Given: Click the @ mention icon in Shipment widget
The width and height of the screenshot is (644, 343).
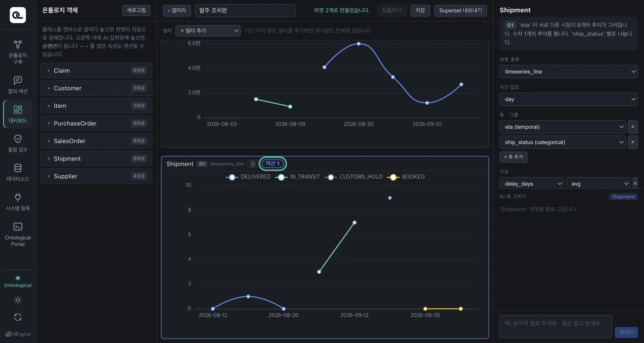Looking at the screenshot, I should (253, 164).
